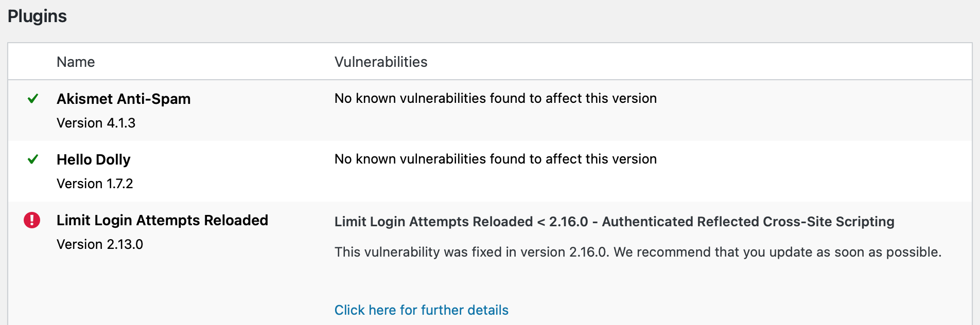980x325 pixels.
Task: Click the Vulnerabilities column header
Action: 381,62
